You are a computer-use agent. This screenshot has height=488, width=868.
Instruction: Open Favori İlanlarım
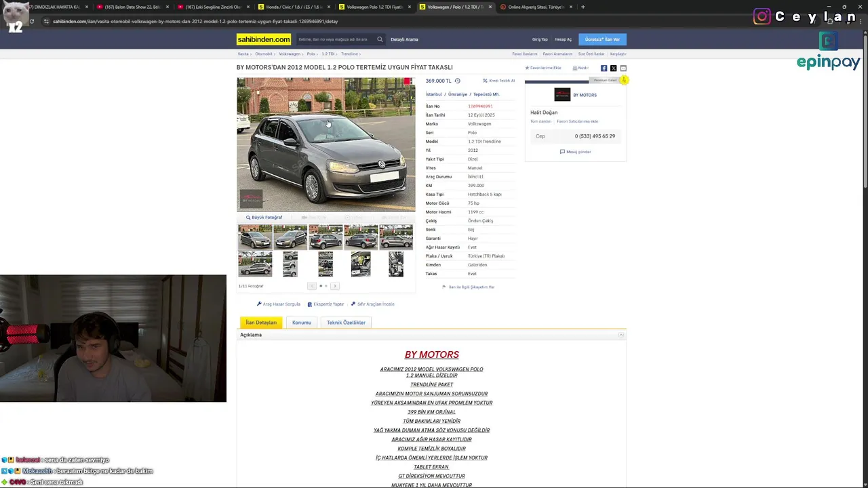pyautogui.click(x=524, y=54)
